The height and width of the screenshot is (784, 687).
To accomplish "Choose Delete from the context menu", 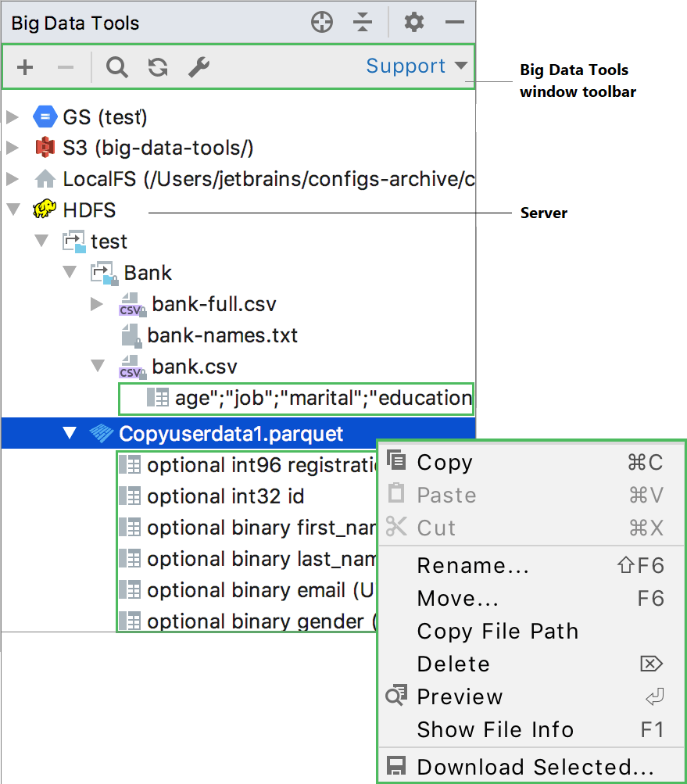I will (x=531, y=664).
